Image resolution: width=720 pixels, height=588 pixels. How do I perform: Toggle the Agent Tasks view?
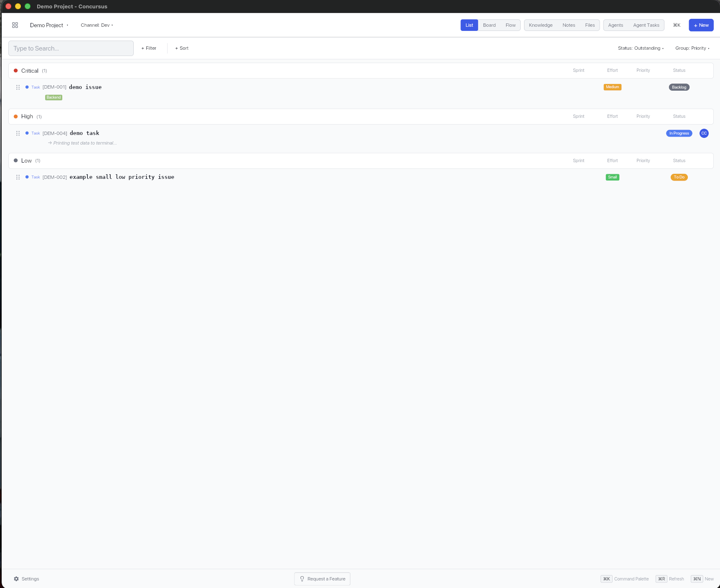tap(646, 25)
